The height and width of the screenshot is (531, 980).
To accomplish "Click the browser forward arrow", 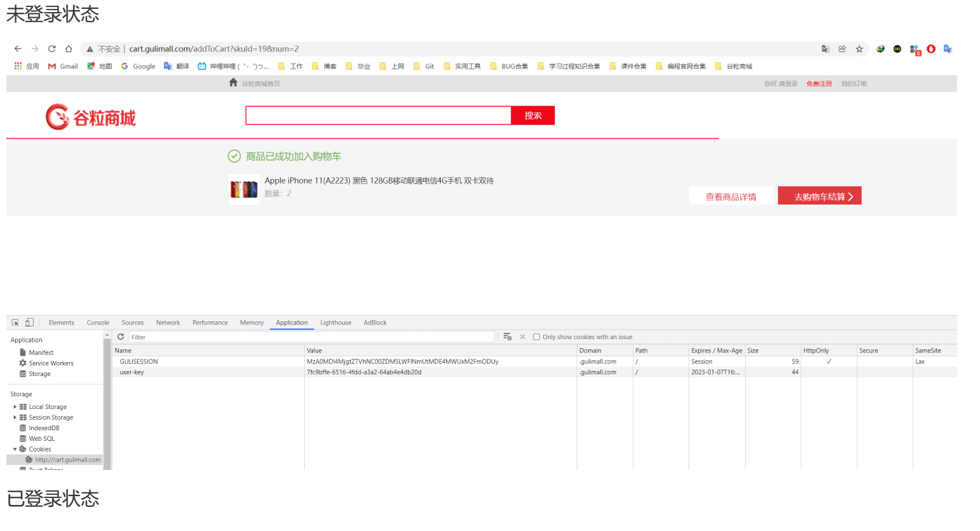I will (35, 49).
